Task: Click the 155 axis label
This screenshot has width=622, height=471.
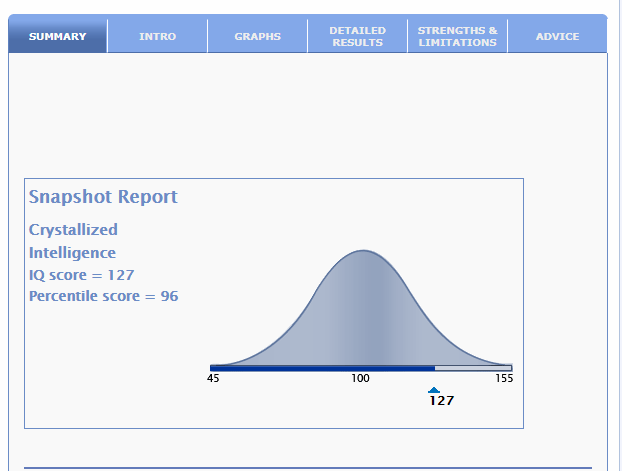Action: click(x=505, y=379)
